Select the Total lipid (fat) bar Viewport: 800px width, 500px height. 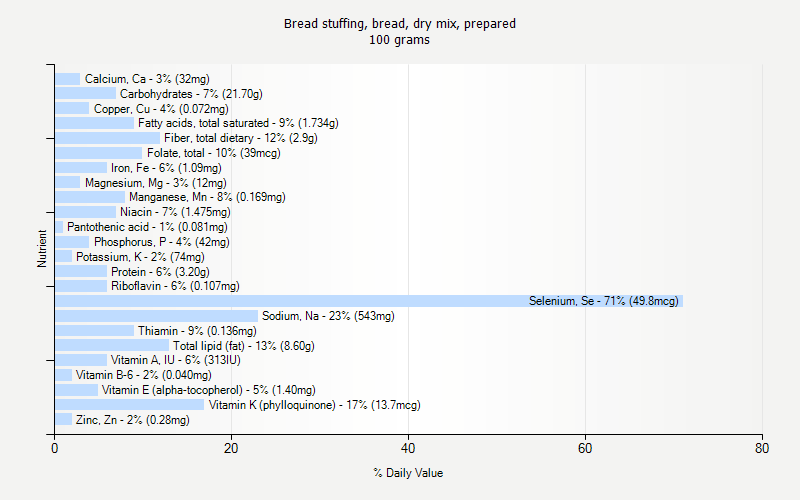[x=112, y=346]
